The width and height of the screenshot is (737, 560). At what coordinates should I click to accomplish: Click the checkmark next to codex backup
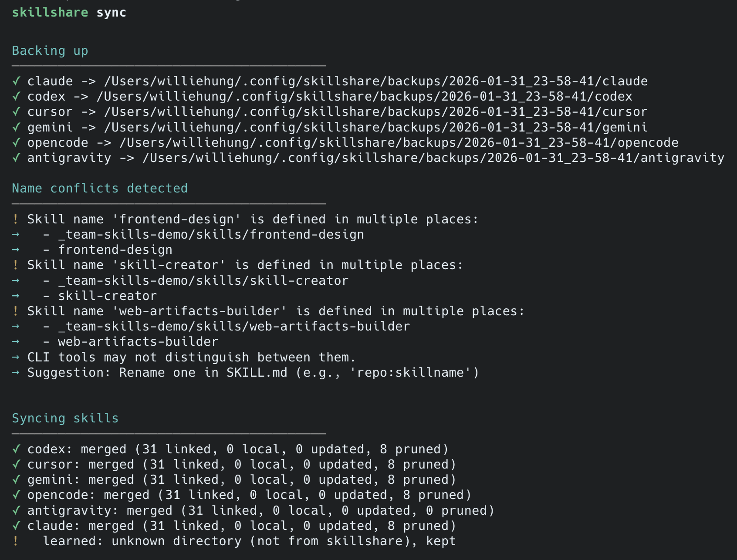[x=16, y=96]
